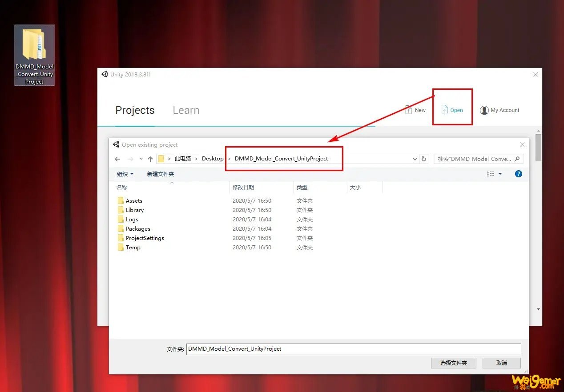Viewport: 564px width, 392px height.
Task: Select the Packages folder name text
Action: point(138,229)
